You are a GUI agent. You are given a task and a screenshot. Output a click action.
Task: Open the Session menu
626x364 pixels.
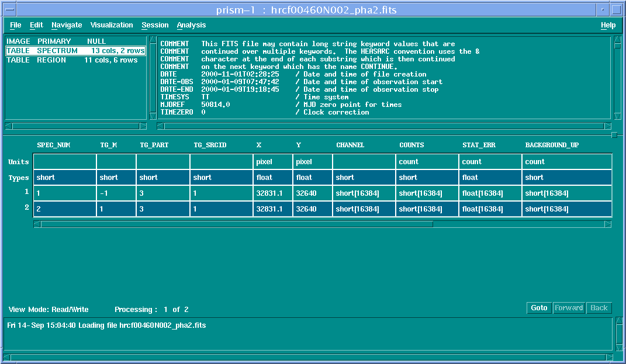155,25
